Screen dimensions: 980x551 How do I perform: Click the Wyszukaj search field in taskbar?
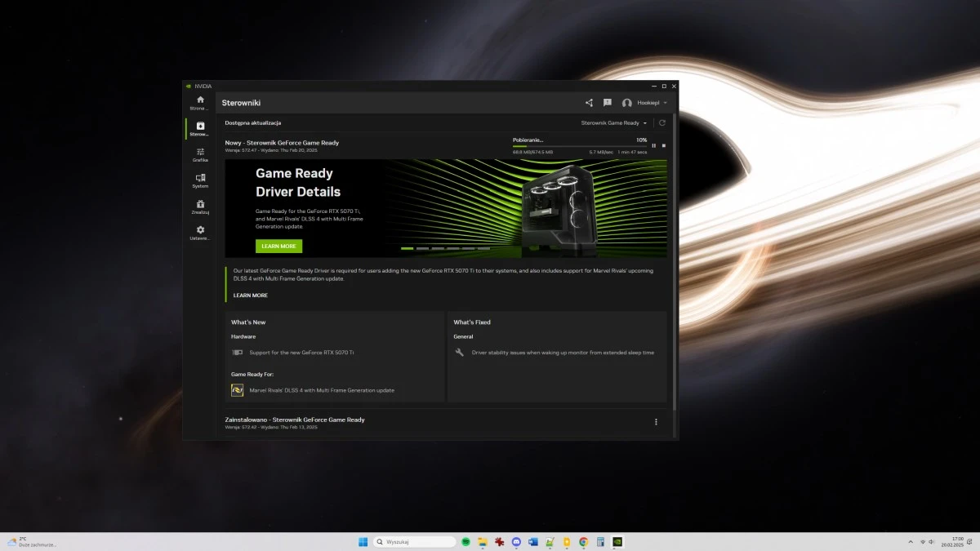click(x=414, y=541)
